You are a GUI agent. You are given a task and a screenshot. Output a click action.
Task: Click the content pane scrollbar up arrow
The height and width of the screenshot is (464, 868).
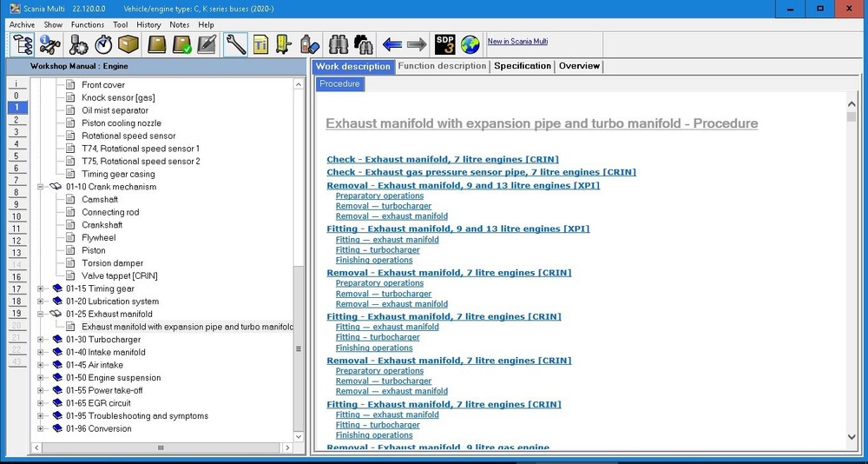click(852, 104)
